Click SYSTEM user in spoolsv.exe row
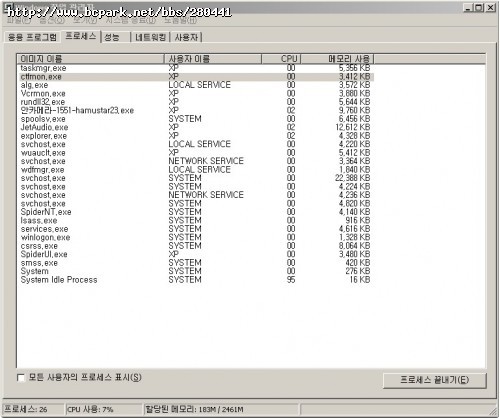Image resolution: width=500 pixels, height=418 pixels. (185, 119)
